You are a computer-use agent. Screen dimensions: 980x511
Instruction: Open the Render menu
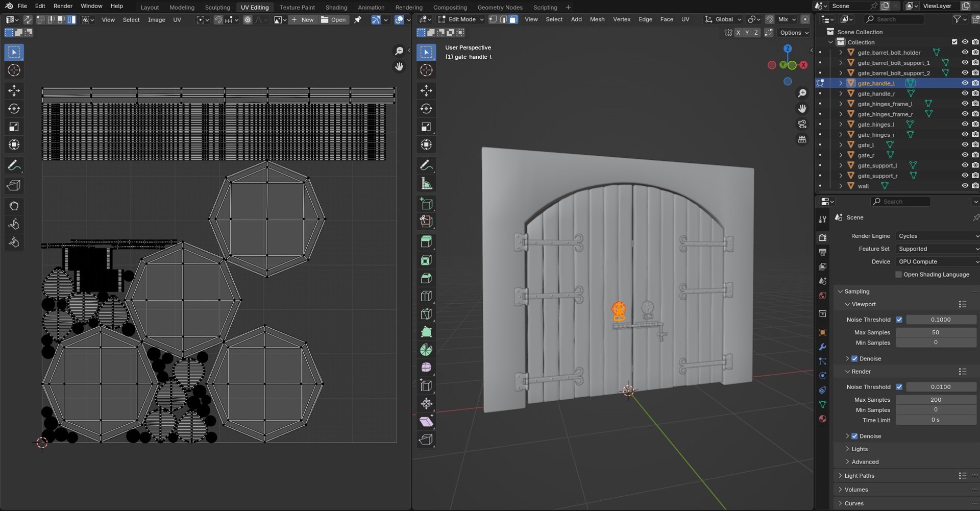click(x=63, y=6)
